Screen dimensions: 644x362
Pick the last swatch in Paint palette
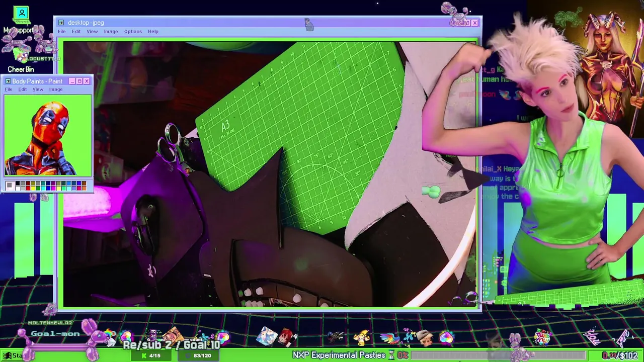tap(84, 189)
